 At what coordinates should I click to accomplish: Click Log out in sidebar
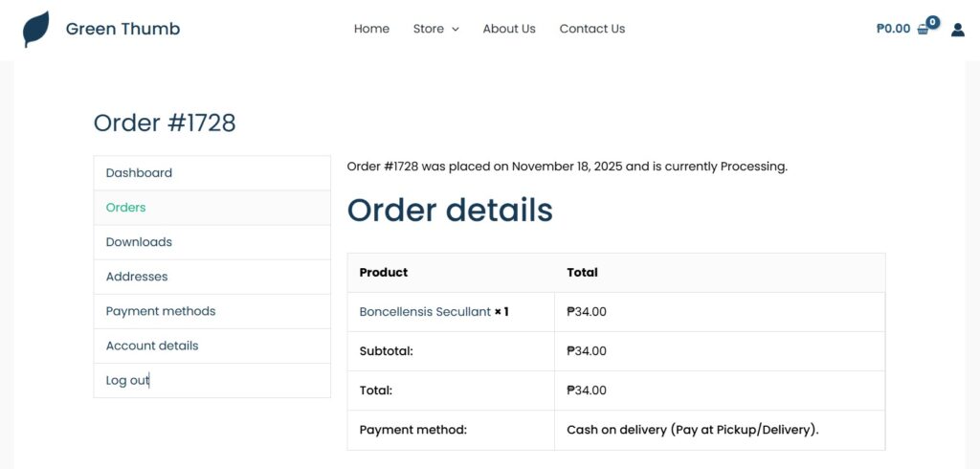click(127, 380)
